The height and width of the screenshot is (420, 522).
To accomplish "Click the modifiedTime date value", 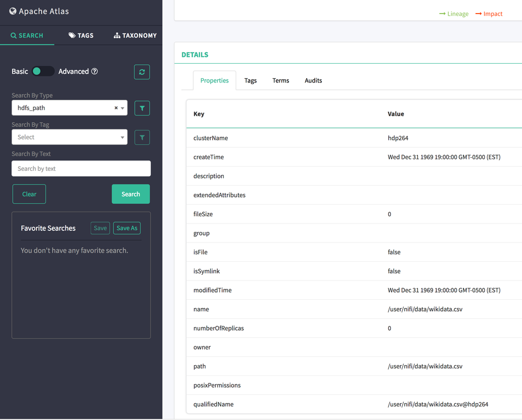I will (x=444, y=290).
